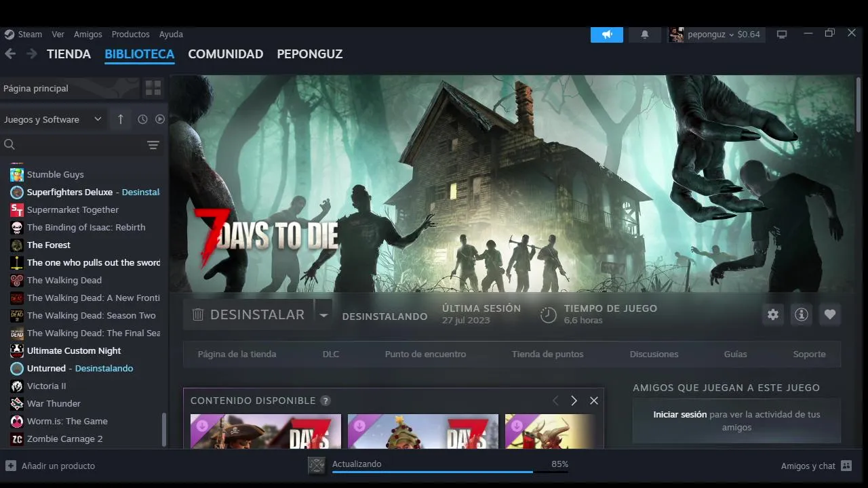Viewport: 868px width, 488px height.
Task: Open the Steam menu
Action: click(x=30, y=34)
